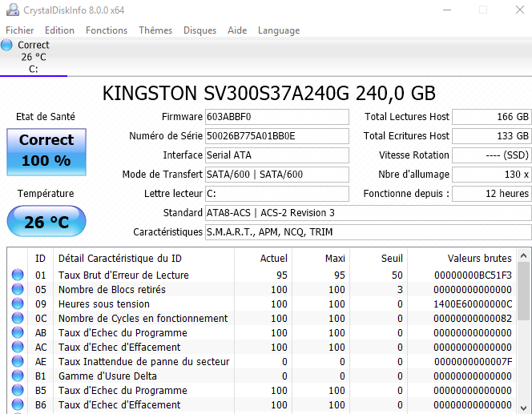
Task: Open the Fichier menu
Action: [x=20, y=30]
